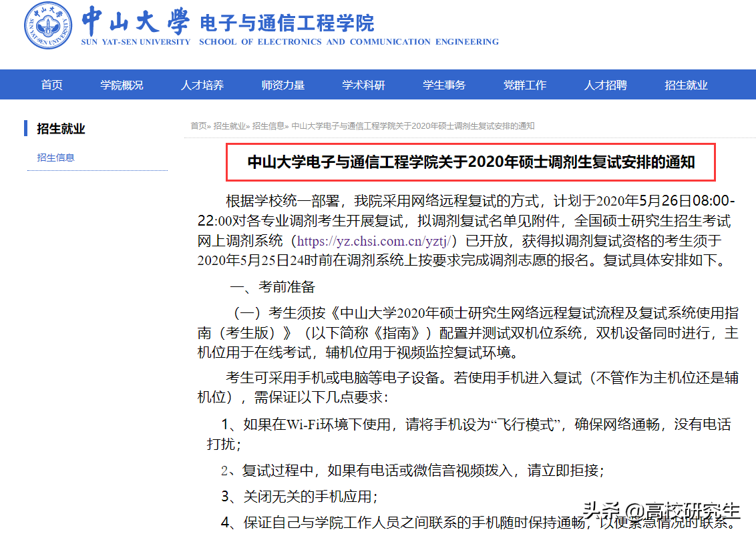Open the 学院概况 navigation menu item

(121, 84)
